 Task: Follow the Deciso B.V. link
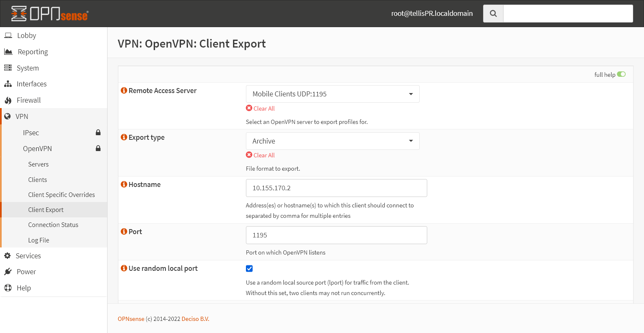(195, 318)
